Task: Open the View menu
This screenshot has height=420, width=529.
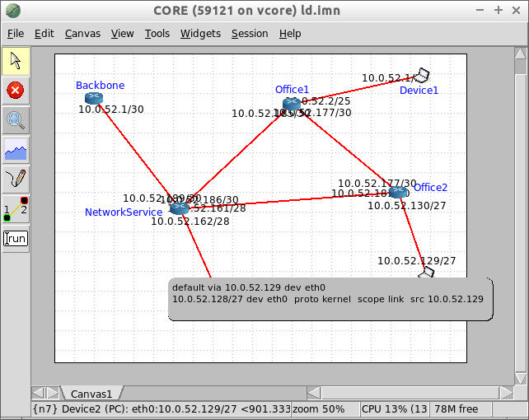Action: (123, 34)
